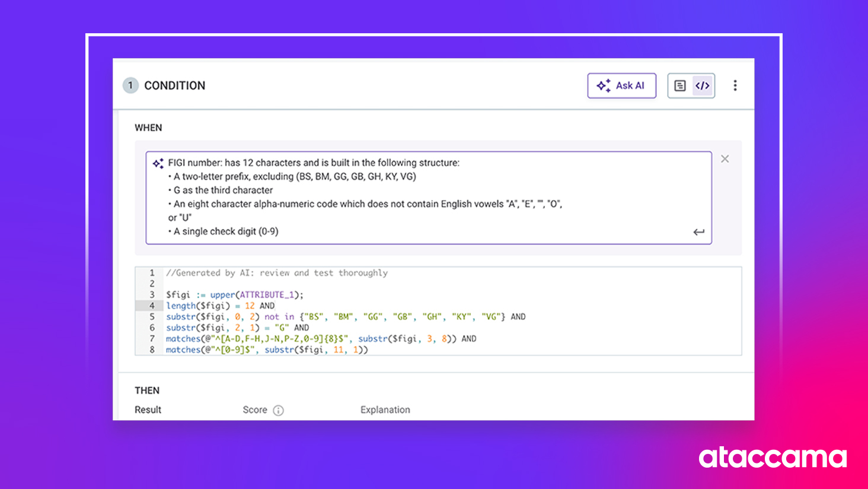This screenshot has width=868, height=489.
Task: Click the CONDITION section title
Action: click(174, 85)
